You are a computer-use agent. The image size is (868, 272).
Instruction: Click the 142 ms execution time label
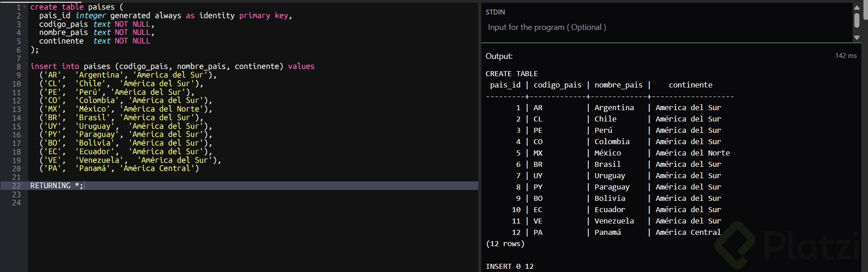click(x=846, y=56)
